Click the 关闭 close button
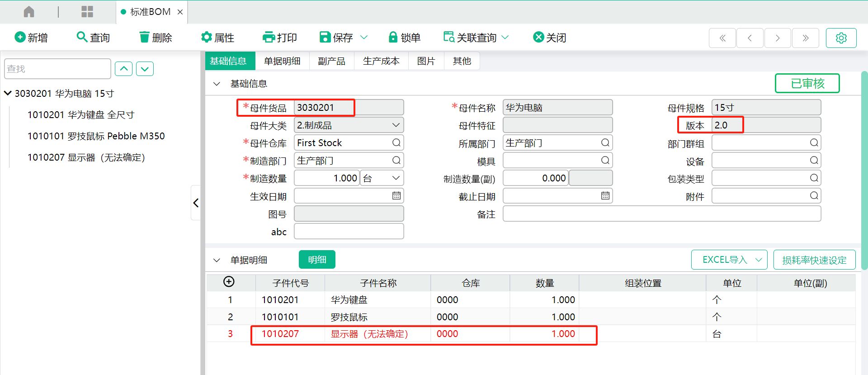 (x=549, y=38)
